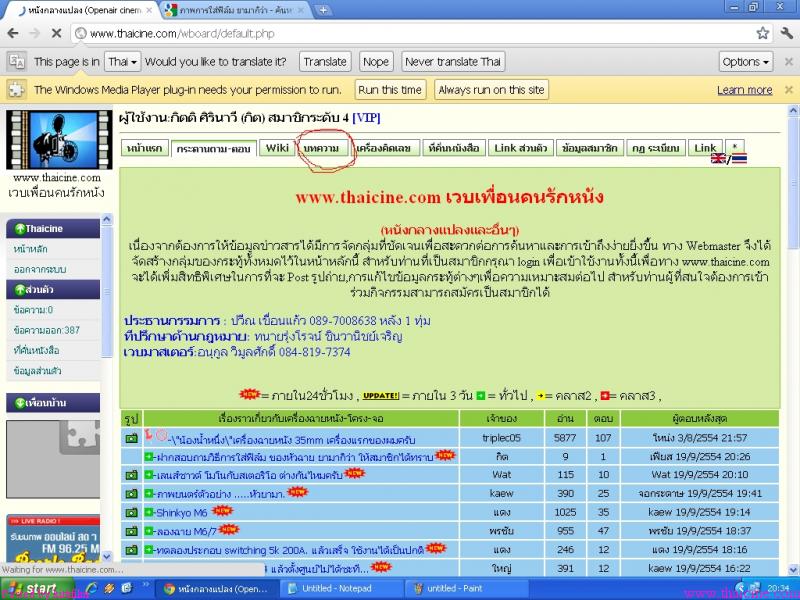Click camera icon in triplec05 row
The height and width of the screenshot is (600, 800).
pyautogui.click(x=132, y=438)
